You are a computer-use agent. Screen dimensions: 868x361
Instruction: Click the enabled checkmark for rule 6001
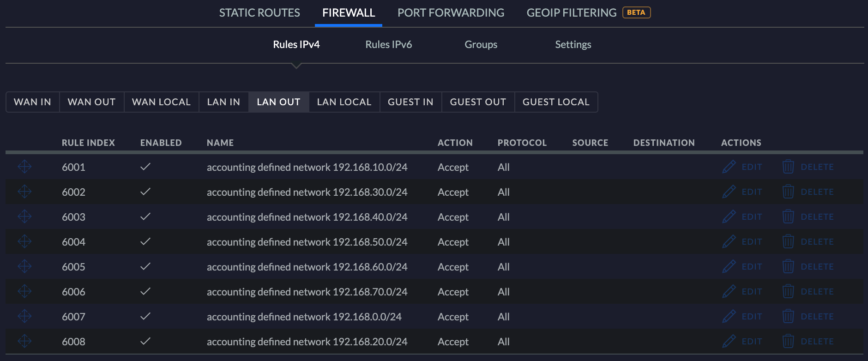(145, 167)
